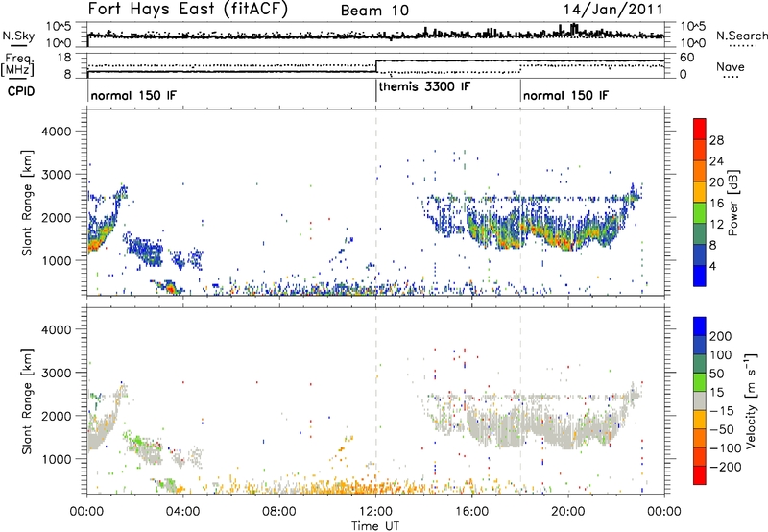Click the '28' tick label on Power colorbar
The height and width of the screenshot is (532, 768).
[x=716, y=140]
